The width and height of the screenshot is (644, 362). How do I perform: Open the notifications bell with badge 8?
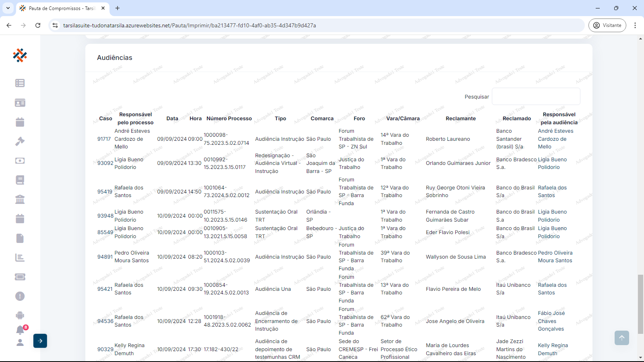20,330
